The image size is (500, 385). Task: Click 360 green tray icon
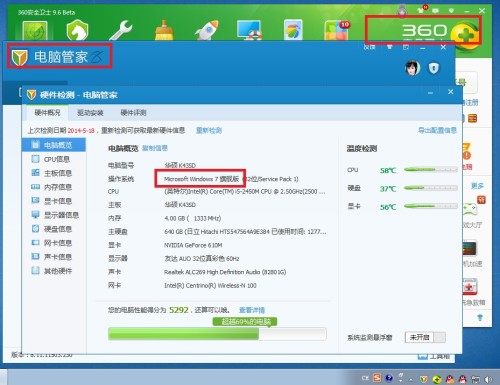click(x=437, y=379)
